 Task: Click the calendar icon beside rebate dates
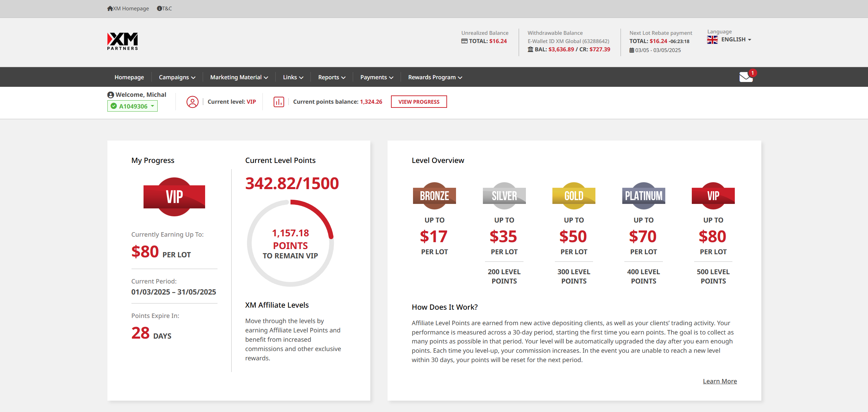point(632,50)
